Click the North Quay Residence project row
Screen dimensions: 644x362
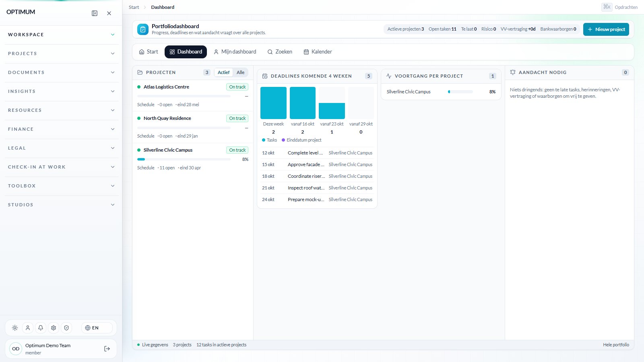pos(193,127)
